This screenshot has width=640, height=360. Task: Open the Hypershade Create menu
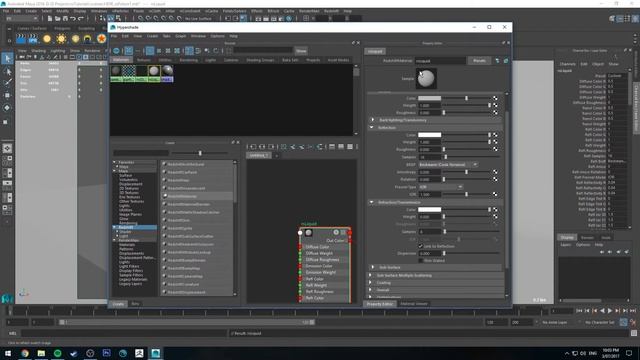click(x=152, y=36)
